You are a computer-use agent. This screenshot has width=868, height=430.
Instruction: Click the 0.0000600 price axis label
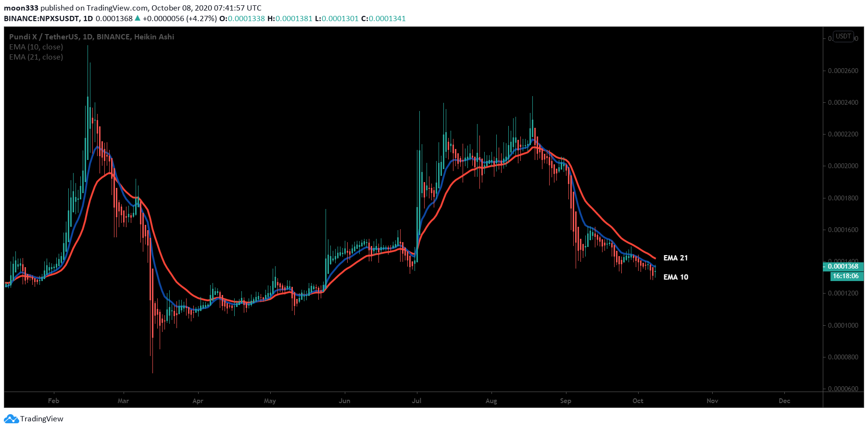pyautogui.click(x=843, y=389)
